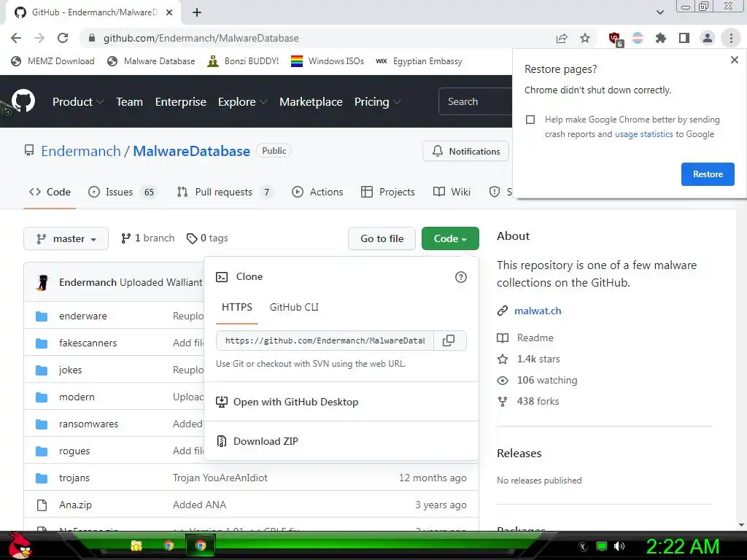Click the site padlock icon

tap(92, 38)
